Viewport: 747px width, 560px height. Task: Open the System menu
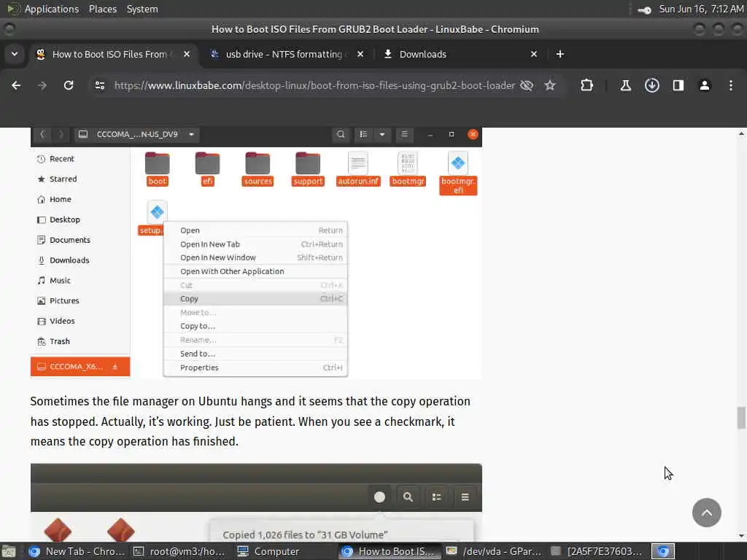point(142,9)
